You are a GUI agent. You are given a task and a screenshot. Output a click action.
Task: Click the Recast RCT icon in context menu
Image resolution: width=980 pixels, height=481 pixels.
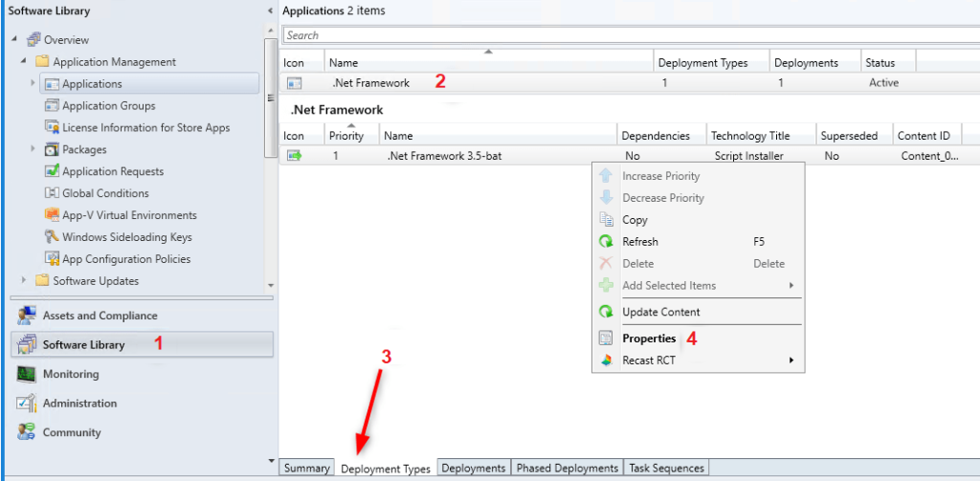coord(606,361)
